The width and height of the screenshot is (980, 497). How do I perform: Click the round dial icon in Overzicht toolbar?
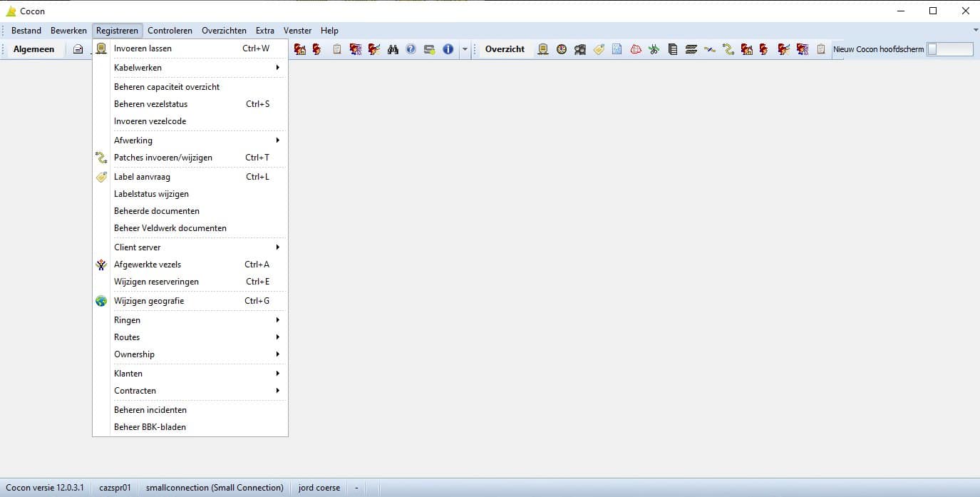(x=562, y=49)
